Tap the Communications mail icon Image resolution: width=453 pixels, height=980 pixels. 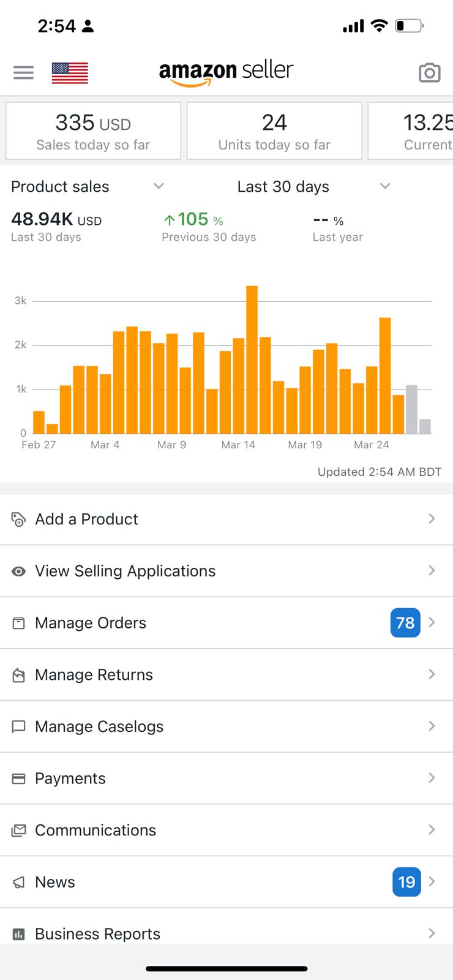coord(19,831)
